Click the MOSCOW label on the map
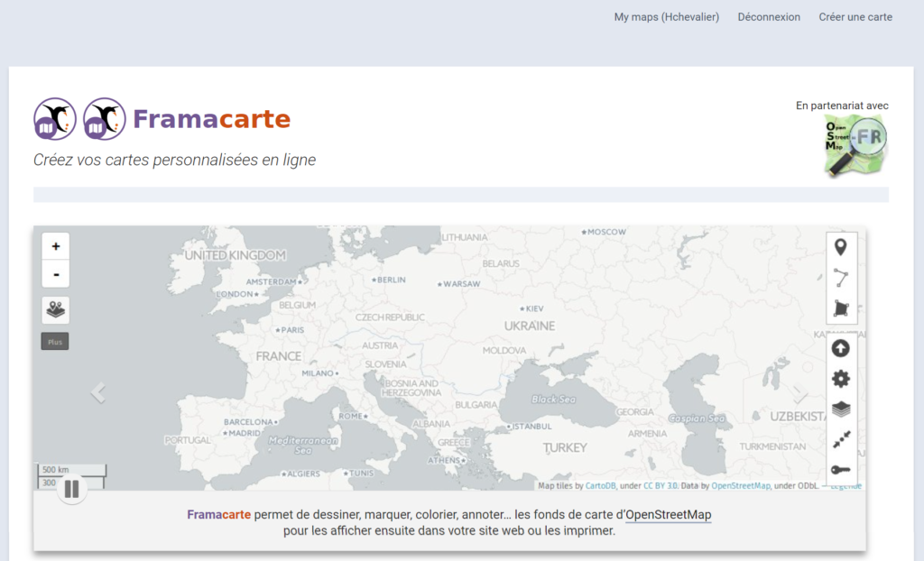The height and width of the screenshot is (561, 924). coord(604,232)
